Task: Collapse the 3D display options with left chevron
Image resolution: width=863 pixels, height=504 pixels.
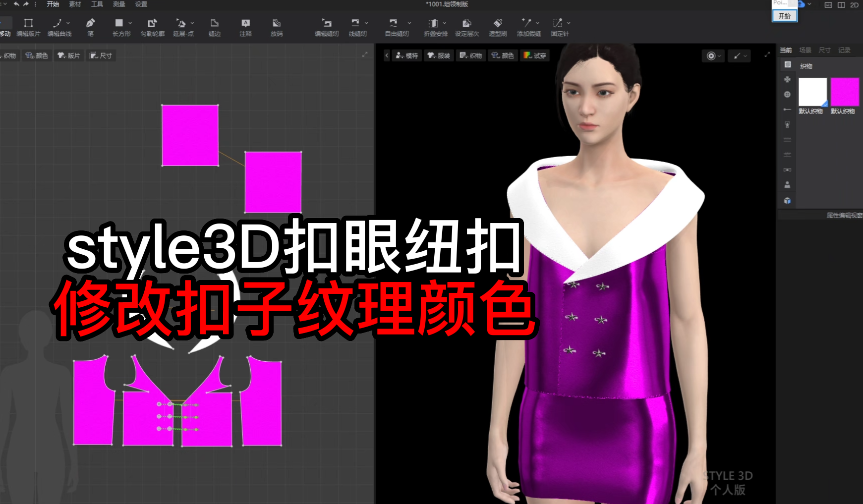Action: click(387, 56)
